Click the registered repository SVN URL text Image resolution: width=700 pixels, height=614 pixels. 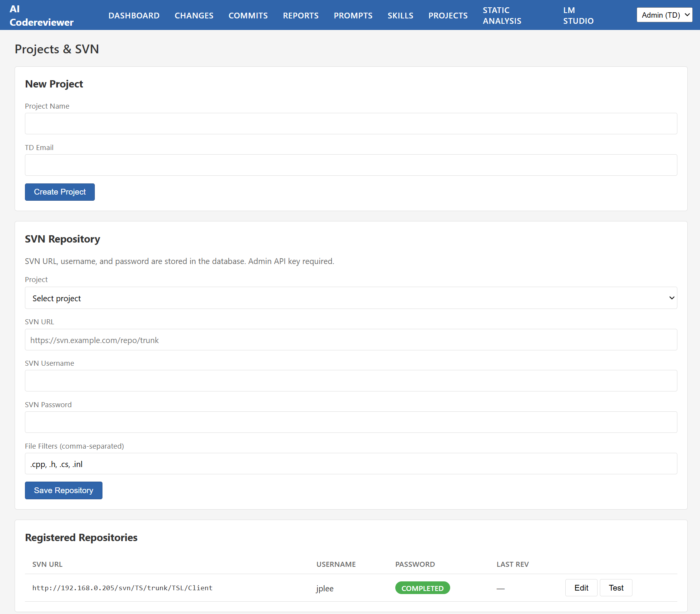(122, 588)
